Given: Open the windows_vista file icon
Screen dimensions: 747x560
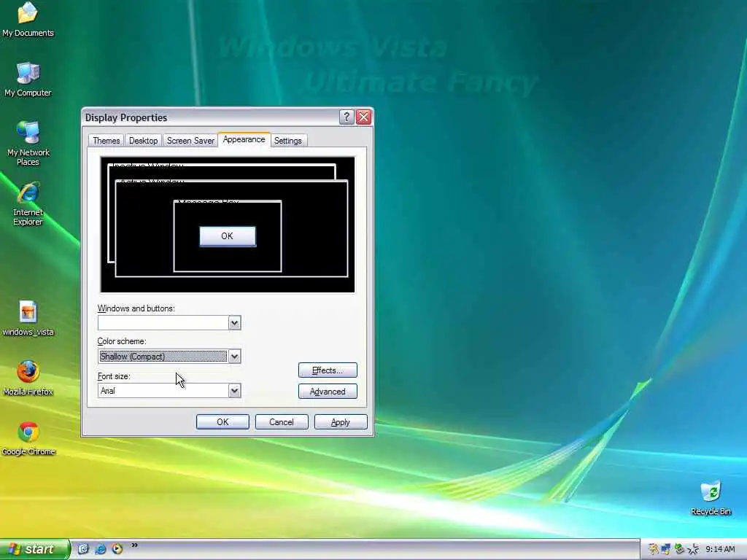Looking at the screenshot, I should click(28, 318).
